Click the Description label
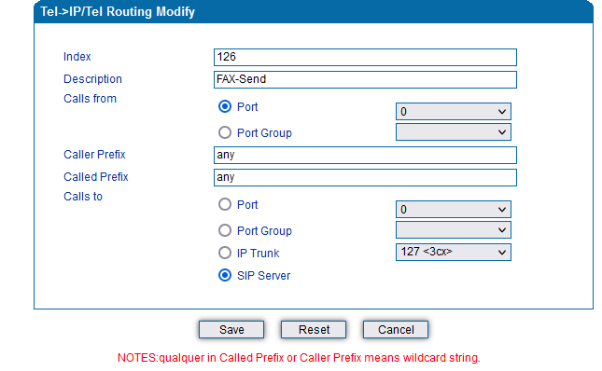Screen dimensions: 602x371 93,79
